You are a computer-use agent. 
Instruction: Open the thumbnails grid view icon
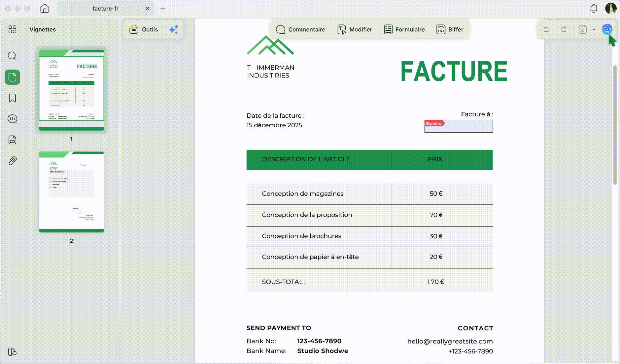click(12, 29)
